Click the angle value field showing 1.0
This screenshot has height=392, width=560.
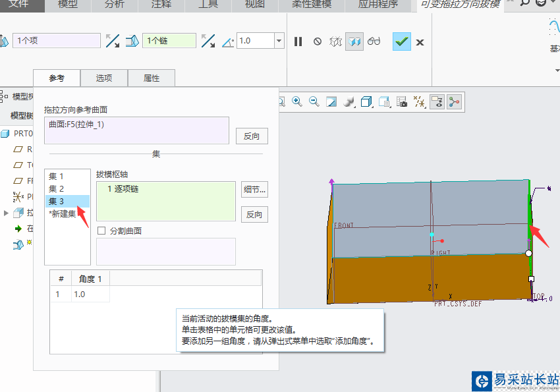[255, 41]
